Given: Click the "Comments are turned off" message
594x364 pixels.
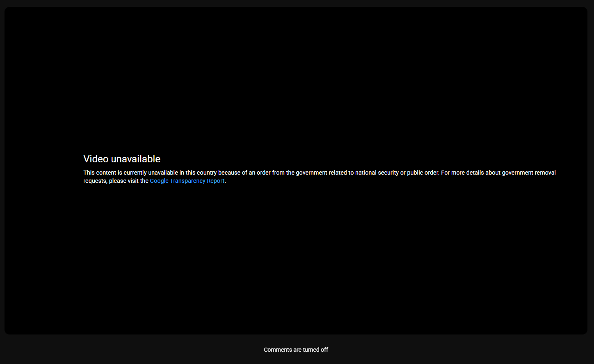Looking at the screenshot, I should (296, 350).
